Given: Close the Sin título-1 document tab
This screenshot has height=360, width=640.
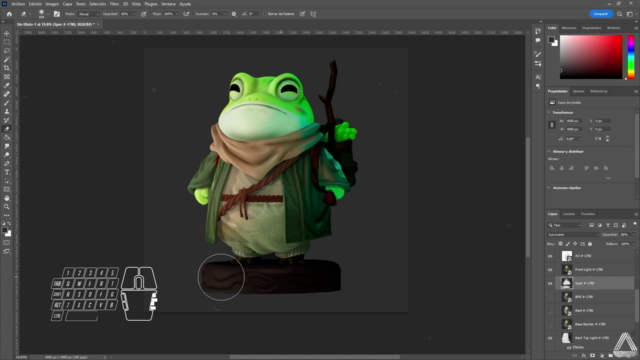Looking at the screenshot, I should point(98,24).
